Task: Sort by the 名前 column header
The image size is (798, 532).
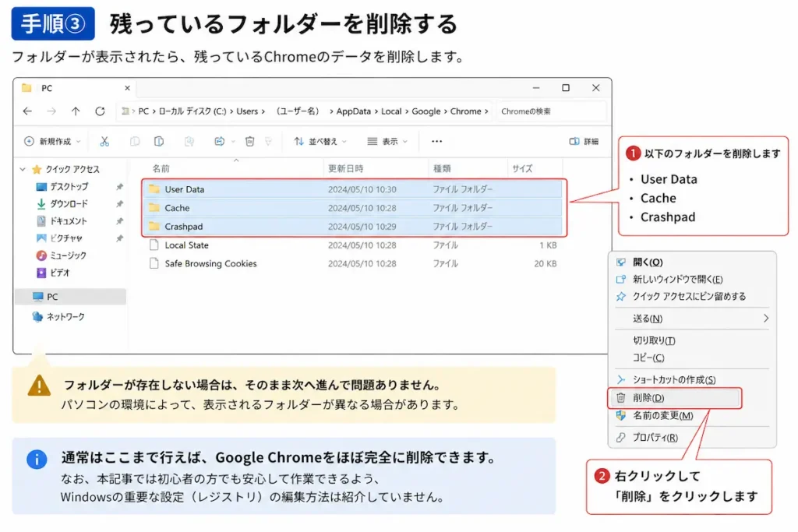Action: [161, 168]
